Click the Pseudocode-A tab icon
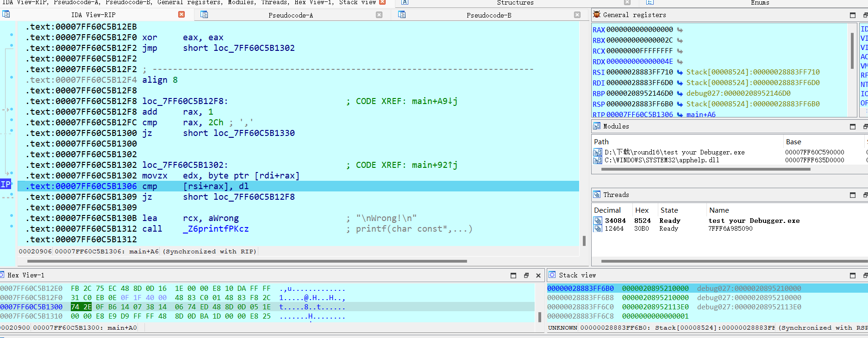The height and width of the screenshot is (338, 868). (204, 14)
